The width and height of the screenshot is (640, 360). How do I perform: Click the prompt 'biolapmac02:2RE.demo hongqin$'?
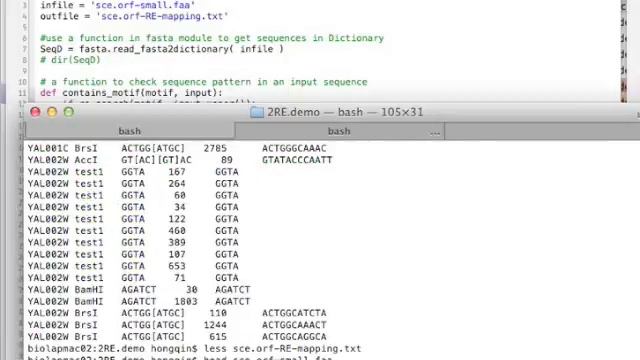112,349
